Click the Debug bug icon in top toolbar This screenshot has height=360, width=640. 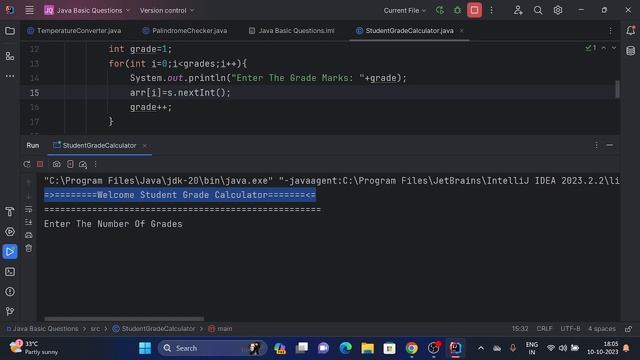click(x=457, y=10)
